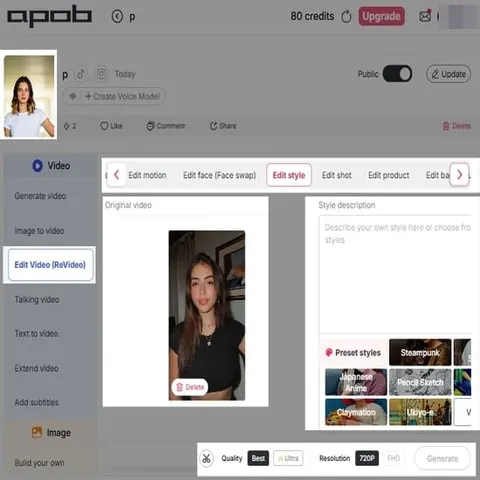Image resolution: width=480 pixels, height=480 pixels.
Task: Switch to the Edit motion tab
Action: pos(147,175)
